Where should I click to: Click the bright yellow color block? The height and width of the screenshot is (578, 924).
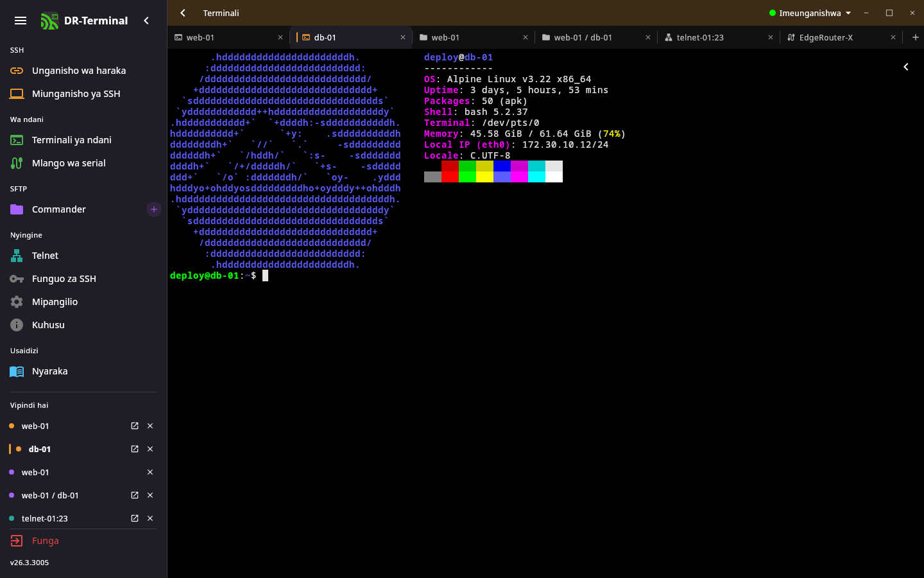coord(484,177)
